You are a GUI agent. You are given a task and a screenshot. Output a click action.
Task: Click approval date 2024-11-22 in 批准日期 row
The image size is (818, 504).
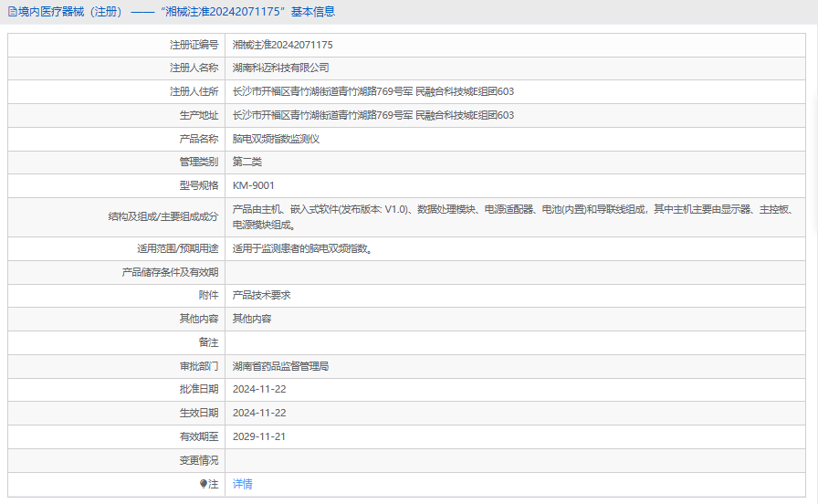coord(259,389)
